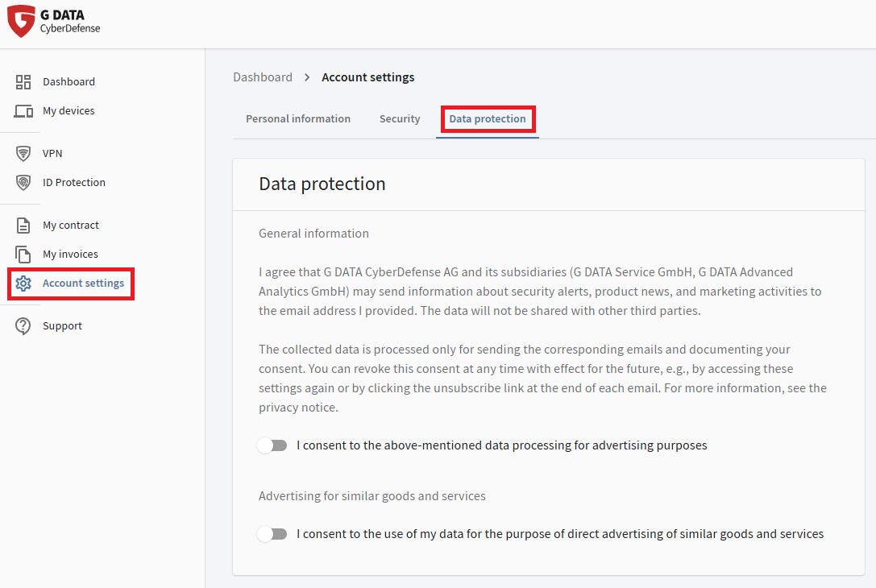Viewport: 876px width, 588px height.
Task: Click the ID Protection fingerprint icon
Action: pyautogui.click(x=23, y=183)
